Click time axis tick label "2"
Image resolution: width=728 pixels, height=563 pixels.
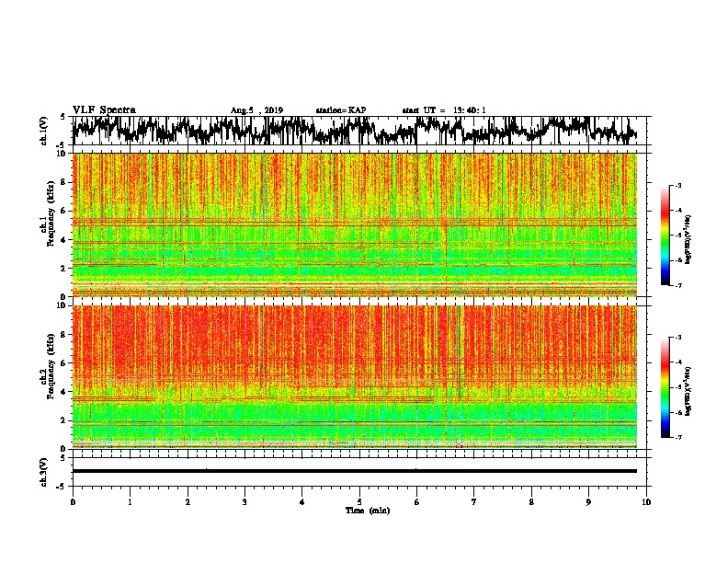tap(188, 502)
